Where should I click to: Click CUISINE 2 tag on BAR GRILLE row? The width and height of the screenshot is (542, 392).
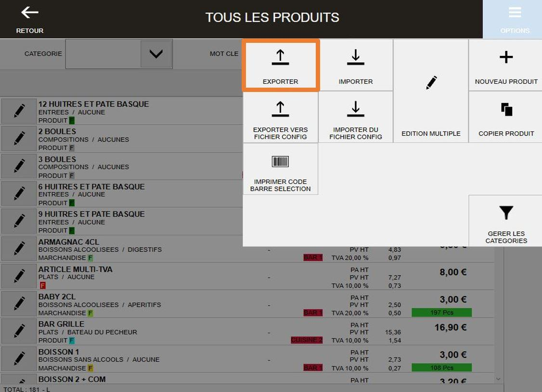(x=307, y=340)
